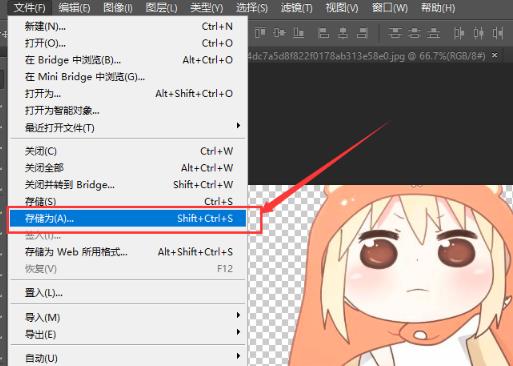Choose 恢复(V) from the File menu
Viewport: 513px width, 366px height.
click(128, 269)
